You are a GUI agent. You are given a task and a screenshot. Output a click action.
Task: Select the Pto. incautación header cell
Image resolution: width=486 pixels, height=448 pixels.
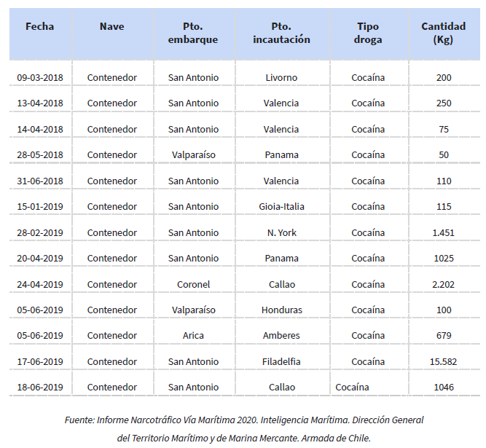(281, 33)
